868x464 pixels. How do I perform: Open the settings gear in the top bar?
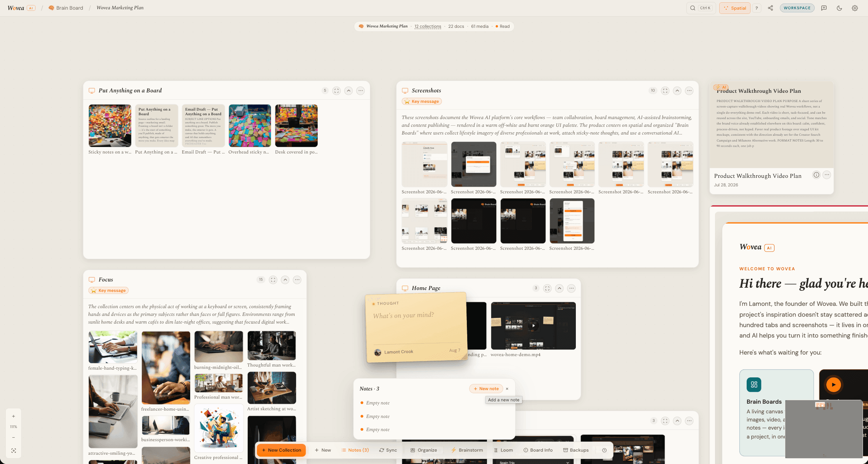(x=855, y=8)
